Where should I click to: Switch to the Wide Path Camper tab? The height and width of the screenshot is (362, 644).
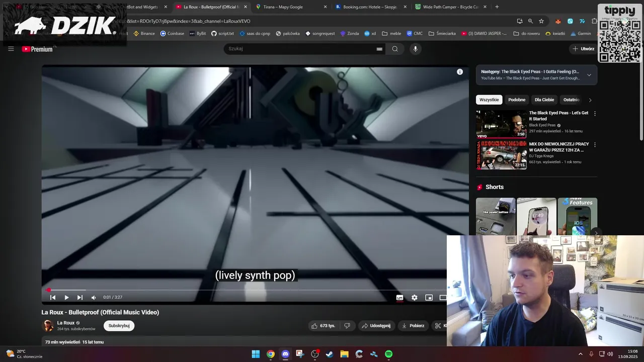point(451,7)
